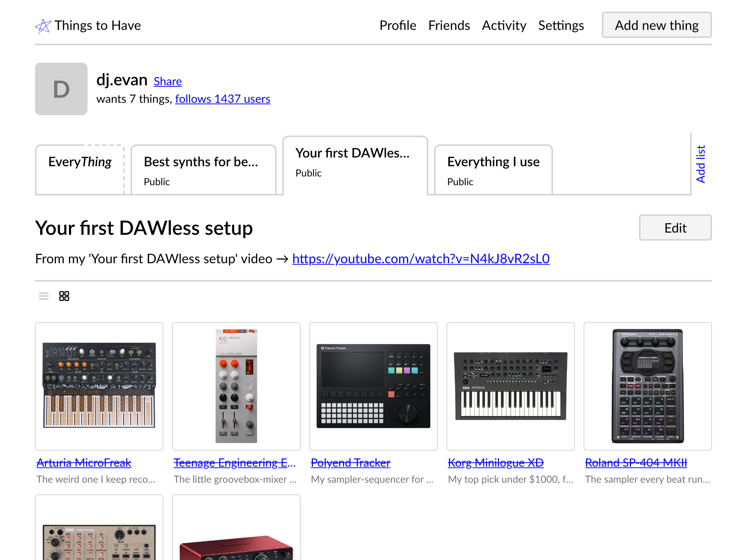The image size is (747, 560).
Task: Open the Profile menu item
Action: pos(398,26)
